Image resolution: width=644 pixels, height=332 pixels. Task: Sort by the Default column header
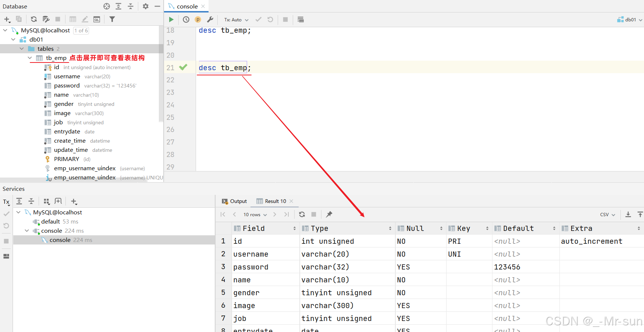[526, 228]
